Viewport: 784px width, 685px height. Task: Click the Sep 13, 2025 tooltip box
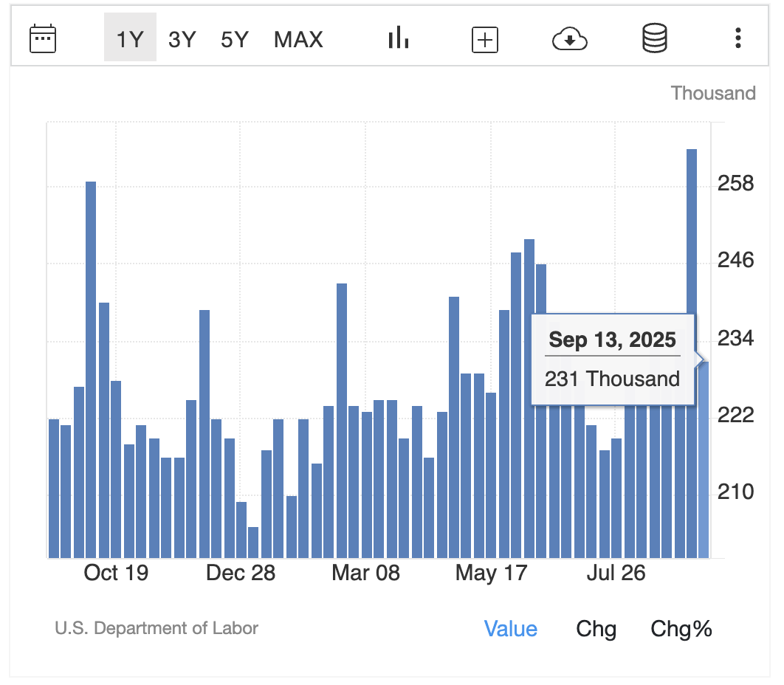(613, 360)
